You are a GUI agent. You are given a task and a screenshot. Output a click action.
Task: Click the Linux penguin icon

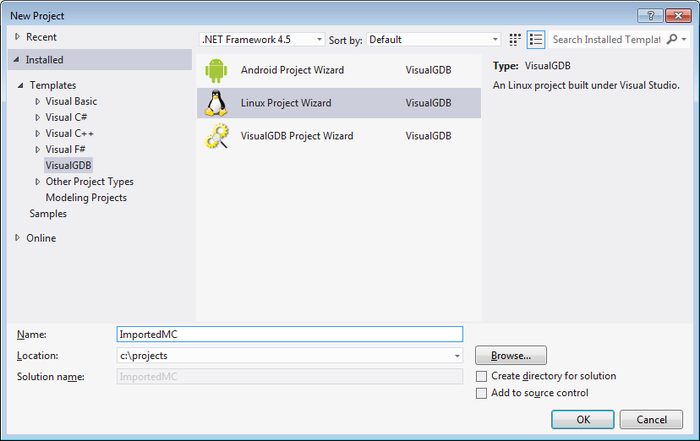point(216,103)
